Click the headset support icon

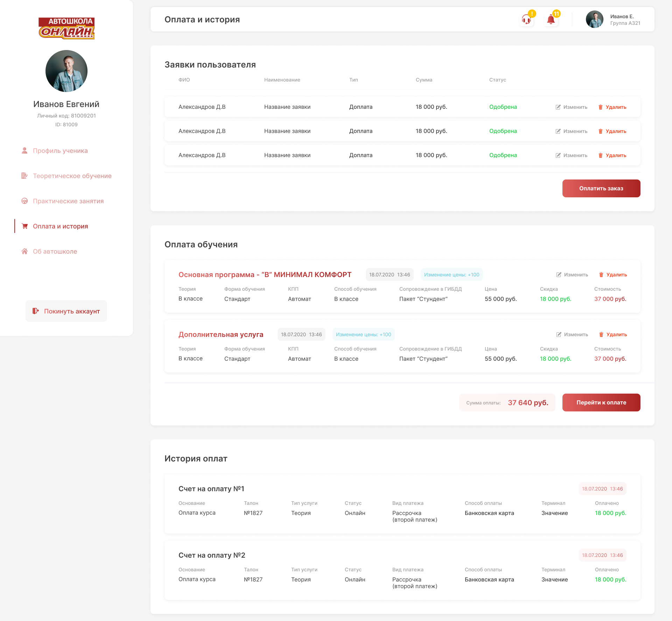coord(526,20)
